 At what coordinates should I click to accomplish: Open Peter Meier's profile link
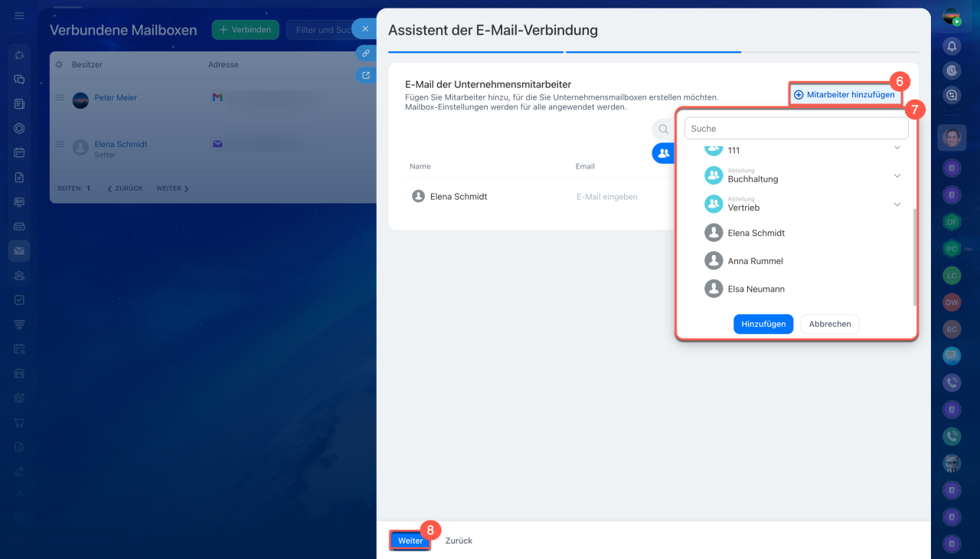[x=116, y=98]
